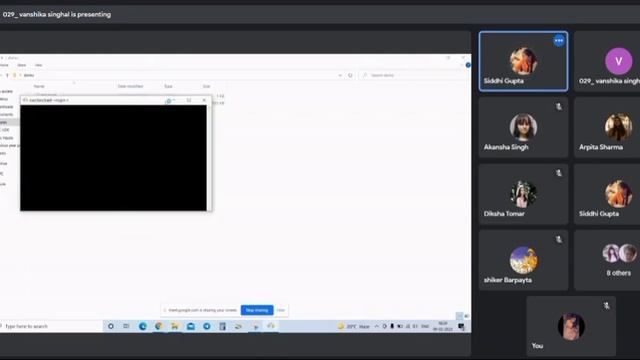Click the muted mic icon on You tile
Screen dimensions: 640x360
(x=607, y=305)
